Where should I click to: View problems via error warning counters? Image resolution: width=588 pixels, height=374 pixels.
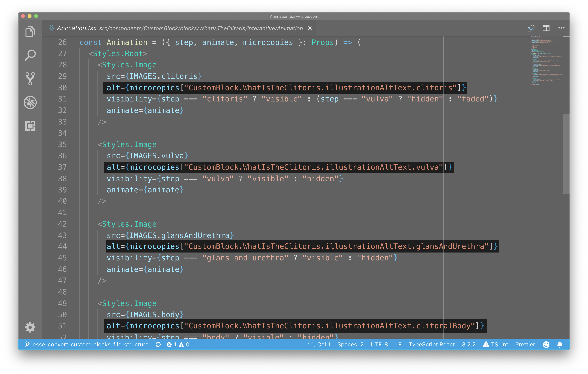coord(178,344)
